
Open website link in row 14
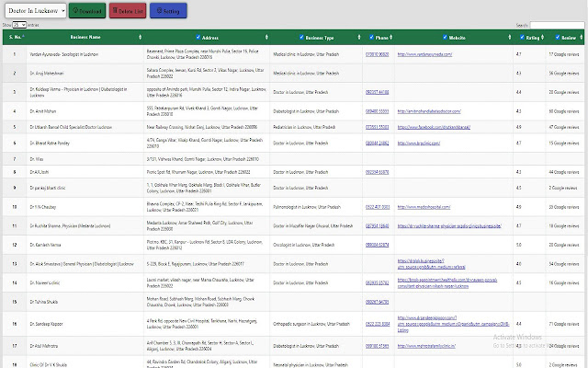(x=447, y=283)
